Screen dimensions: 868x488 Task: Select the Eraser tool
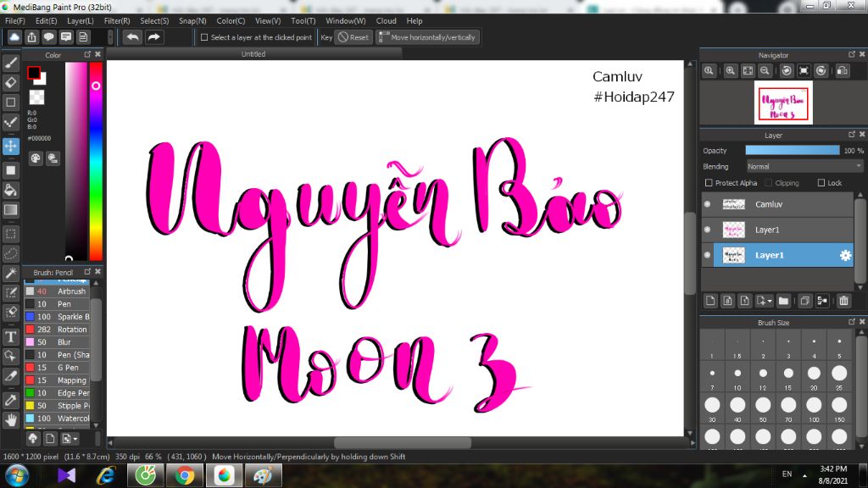click(10, 83)
